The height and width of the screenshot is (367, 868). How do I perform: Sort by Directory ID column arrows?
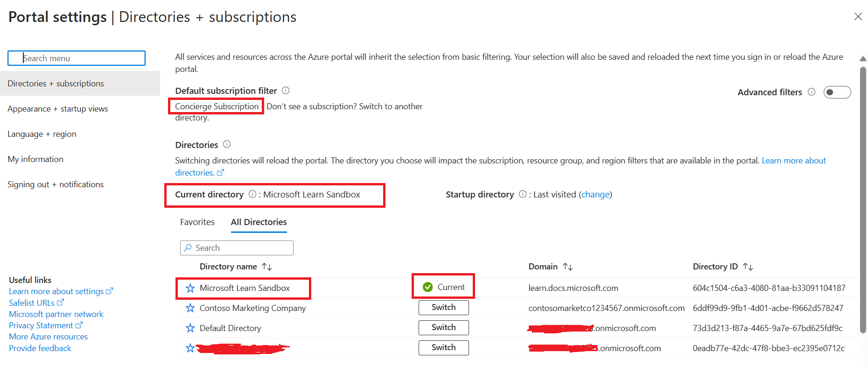coord(748,267)
